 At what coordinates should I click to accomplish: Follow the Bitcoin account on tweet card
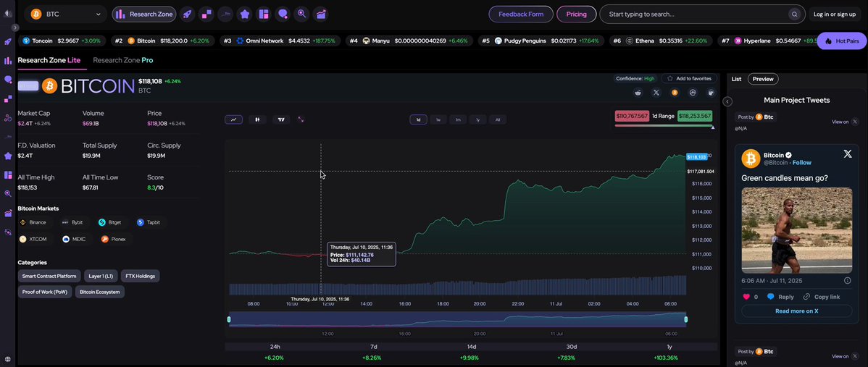point(802,162)
